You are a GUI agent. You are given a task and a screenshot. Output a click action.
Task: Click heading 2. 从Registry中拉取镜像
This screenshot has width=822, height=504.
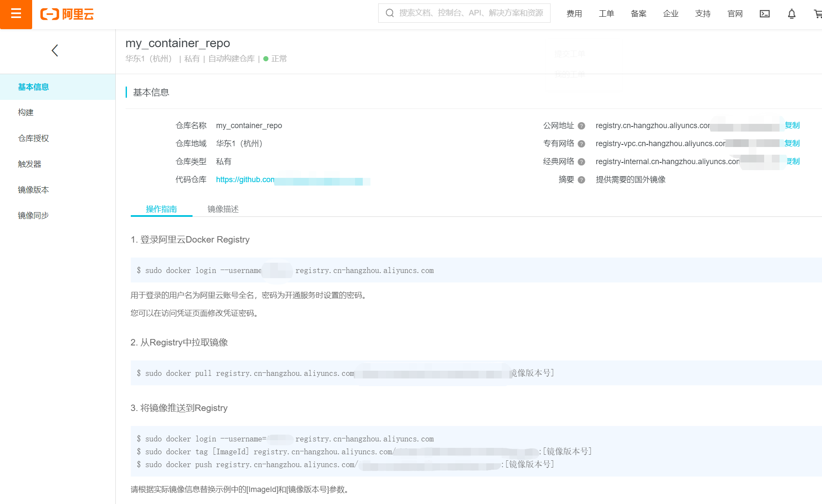(179, 342)
